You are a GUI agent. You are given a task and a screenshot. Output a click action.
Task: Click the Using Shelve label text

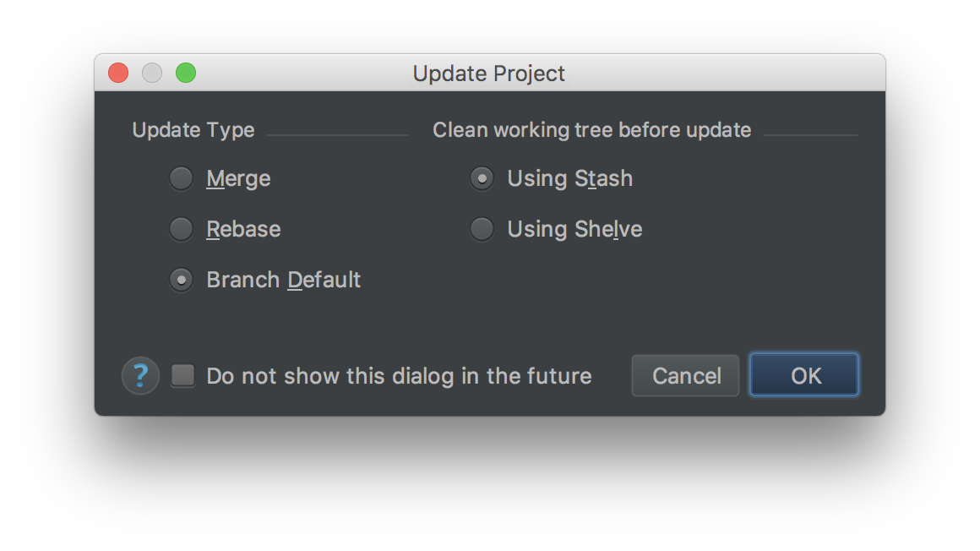tap(575, 229)
